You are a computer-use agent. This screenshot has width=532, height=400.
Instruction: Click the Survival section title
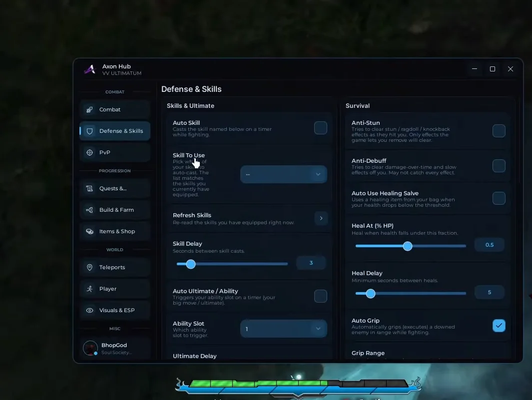358,106
